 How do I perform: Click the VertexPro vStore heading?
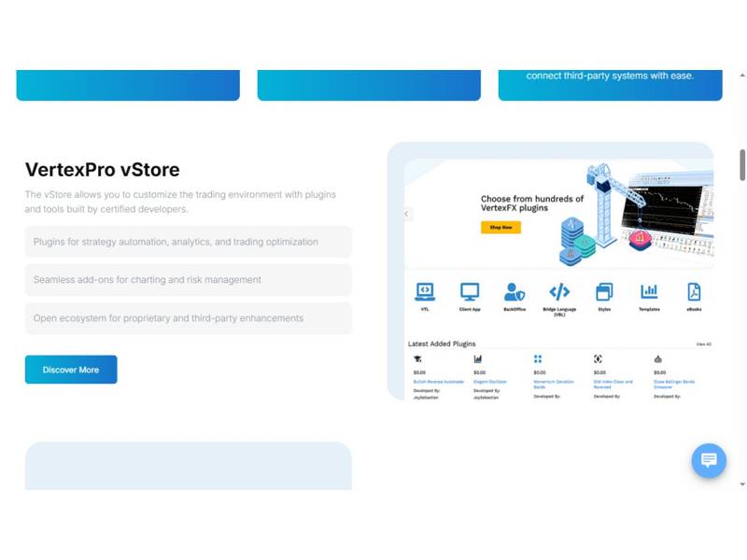[x=103, y=170]
